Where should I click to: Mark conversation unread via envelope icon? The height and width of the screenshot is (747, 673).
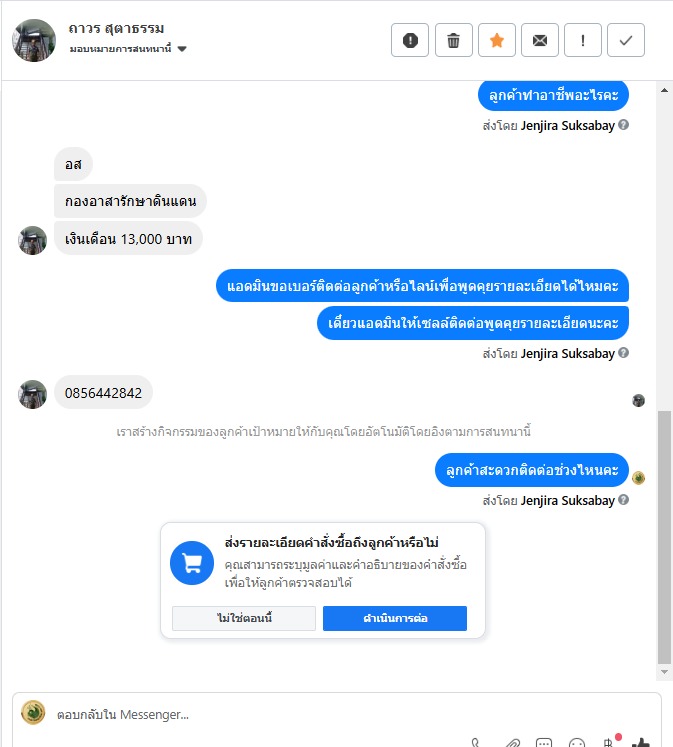(540, 40)
